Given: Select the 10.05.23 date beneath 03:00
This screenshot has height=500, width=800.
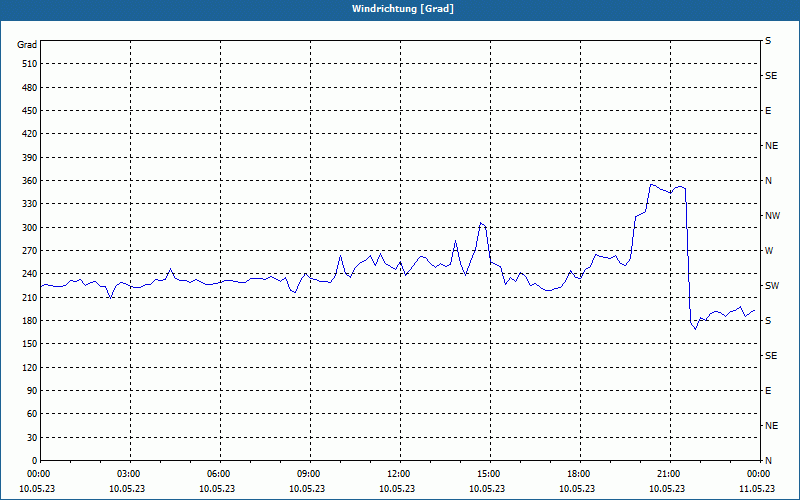Looking at the screenshot, I should (127, 489).
